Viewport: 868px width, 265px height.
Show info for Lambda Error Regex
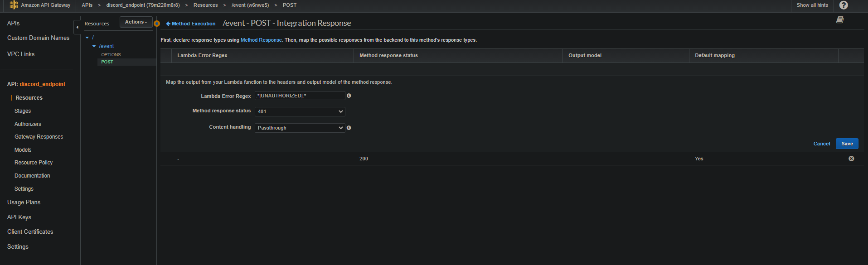click(349, 96)
